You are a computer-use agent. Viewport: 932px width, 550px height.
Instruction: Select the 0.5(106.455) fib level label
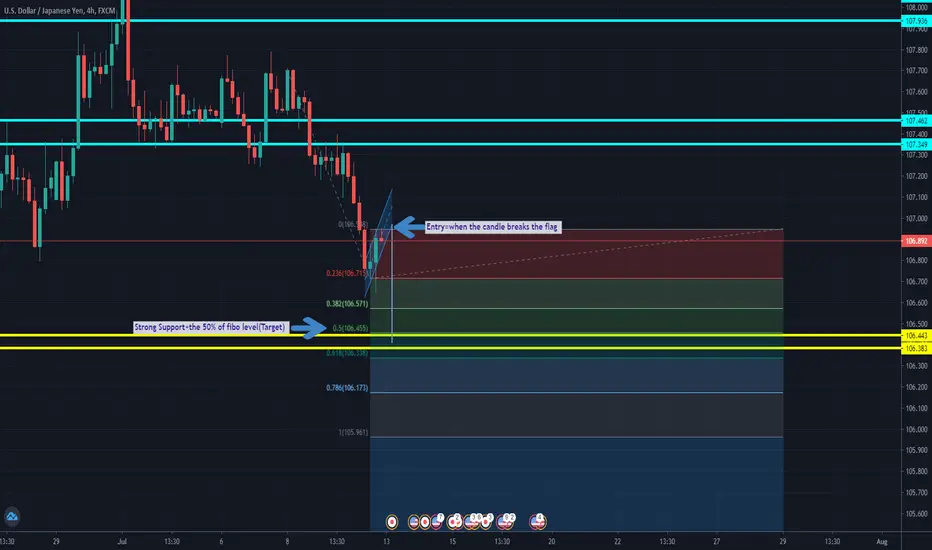[x=350, y=328]
